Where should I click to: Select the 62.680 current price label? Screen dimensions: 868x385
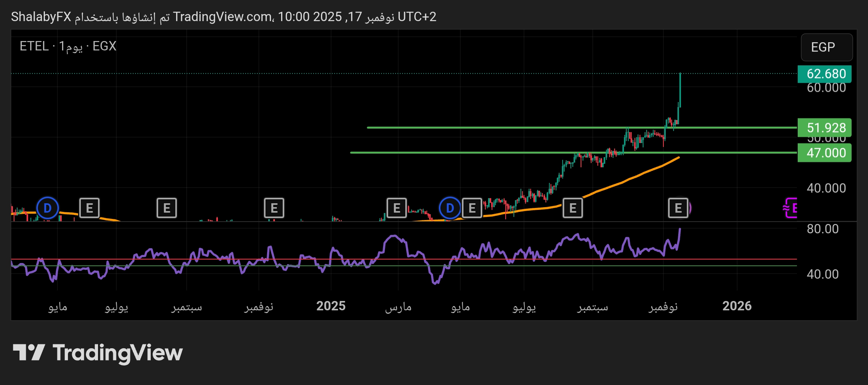pyautogui.click(x=824, y=74)
